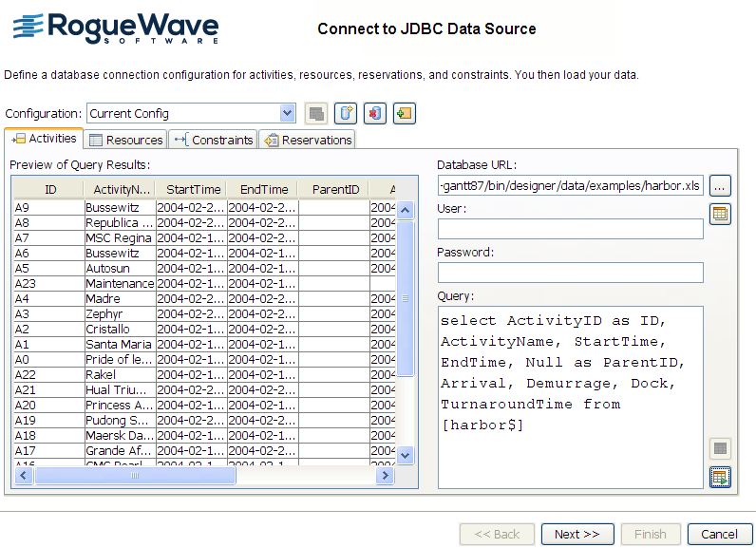
Task: Browse for database URL with the ellipsis button
Action: 720,186
